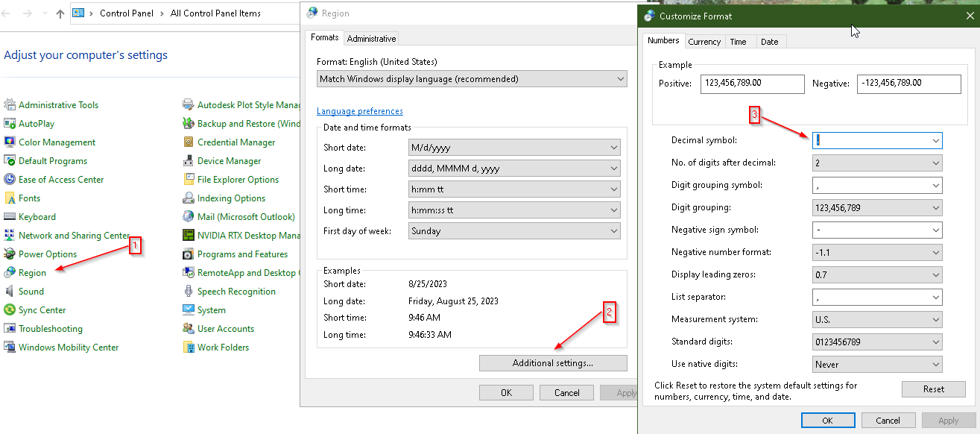
Task: Switch to the Currency tab
Action: 704,42
